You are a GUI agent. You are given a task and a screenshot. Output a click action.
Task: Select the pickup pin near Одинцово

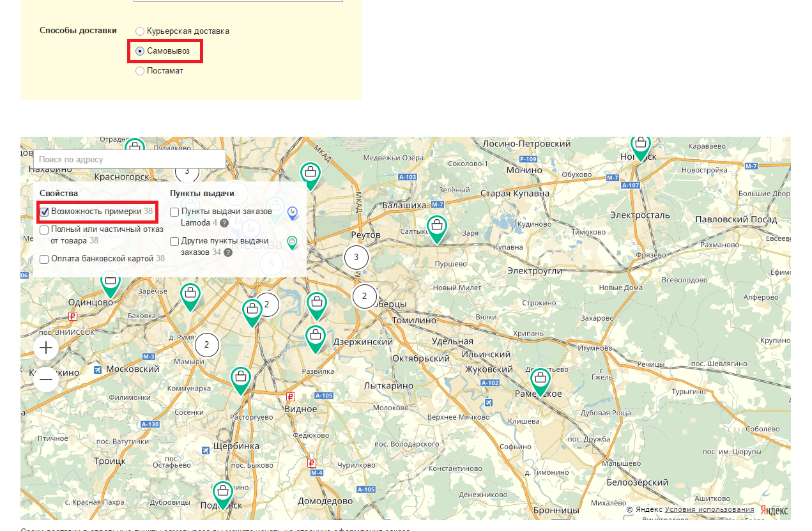(111, 283)
